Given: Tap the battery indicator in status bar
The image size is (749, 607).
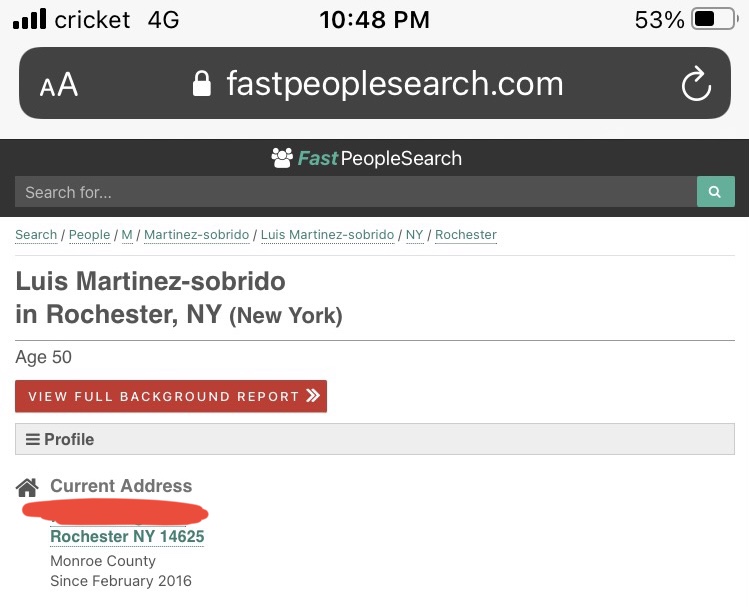Looking at the screenshot, I should tap(715, 20).
